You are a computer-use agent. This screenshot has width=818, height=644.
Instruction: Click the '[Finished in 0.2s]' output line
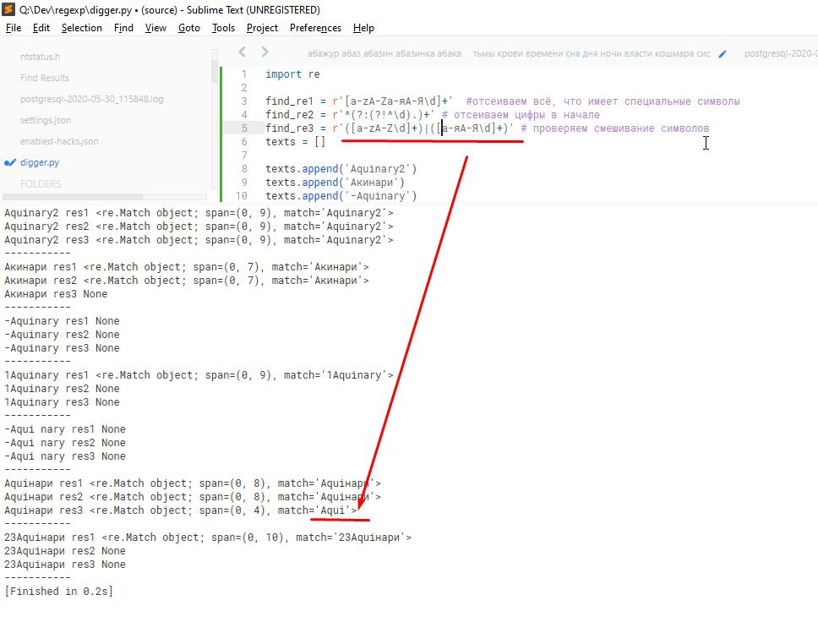click(x=59, y=592)
